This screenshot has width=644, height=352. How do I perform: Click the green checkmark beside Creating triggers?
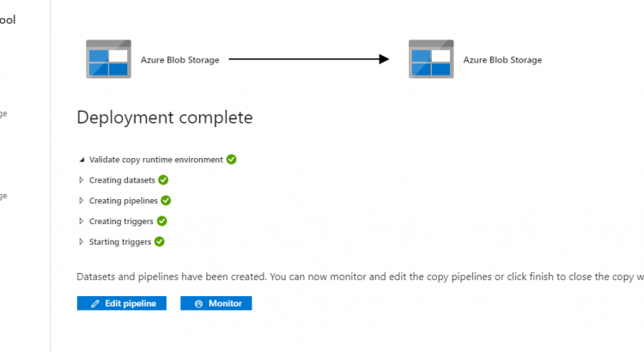pyautogui.click(x=161, y=222)
